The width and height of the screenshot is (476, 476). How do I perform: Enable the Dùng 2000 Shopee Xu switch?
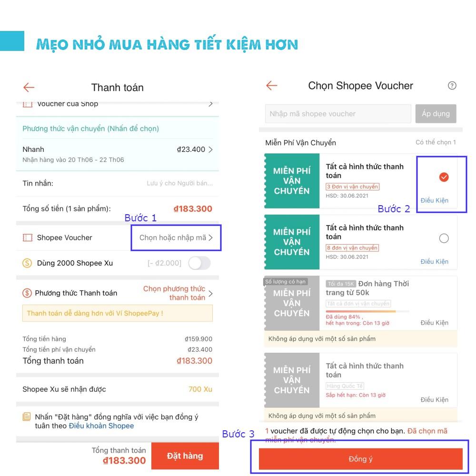pyautogui.click(x=199, y=263)
